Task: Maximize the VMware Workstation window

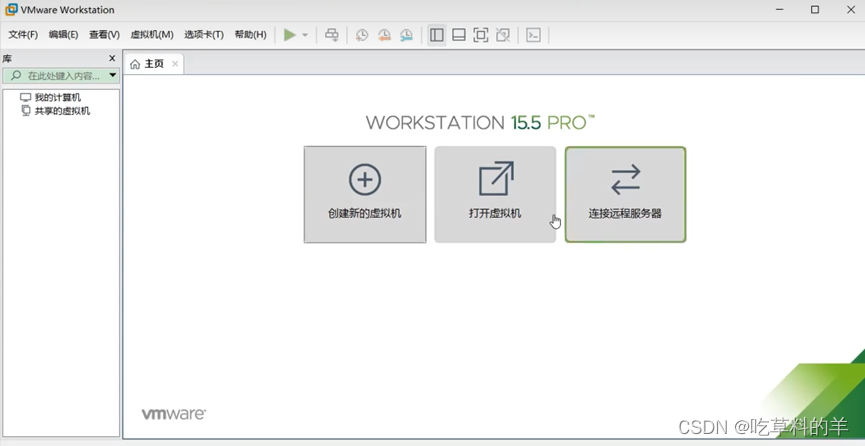Action: pos(815,10)
